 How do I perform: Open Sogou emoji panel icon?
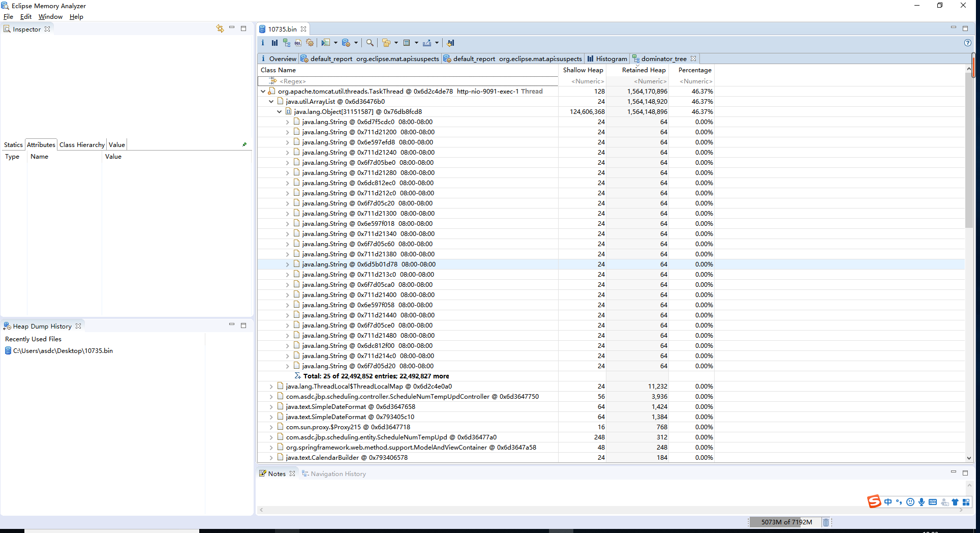[x=910, y=502]
